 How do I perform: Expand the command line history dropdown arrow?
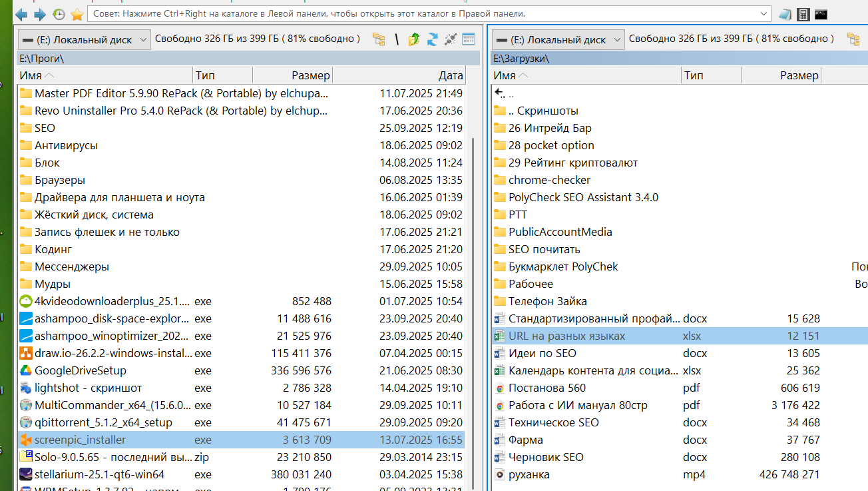pyautogui.click(x=763, y=14)
